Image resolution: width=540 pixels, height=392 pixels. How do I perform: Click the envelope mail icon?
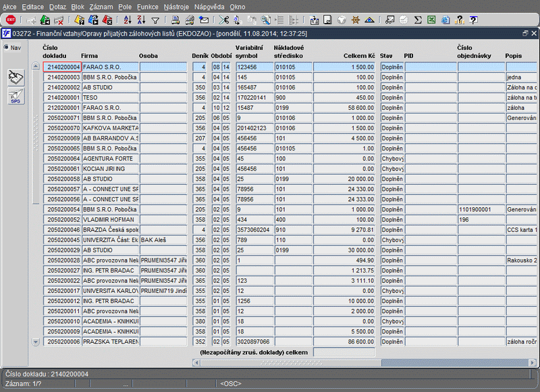(x=204, y=20)
